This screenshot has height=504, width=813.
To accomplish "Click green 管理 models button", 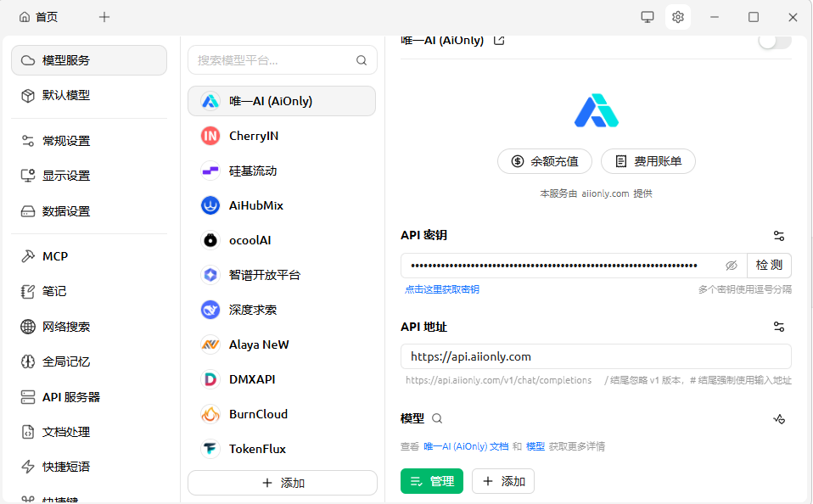I will [432, 481].
